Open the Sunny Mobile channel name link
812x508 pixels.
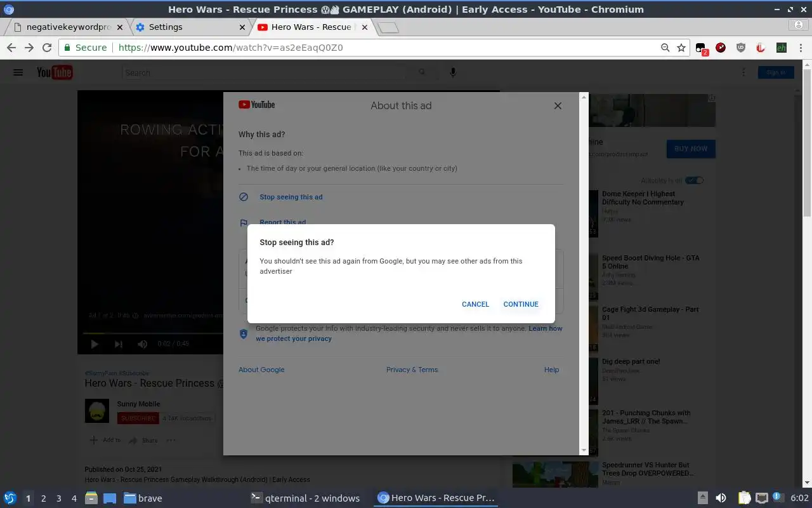tap(138, 404)
